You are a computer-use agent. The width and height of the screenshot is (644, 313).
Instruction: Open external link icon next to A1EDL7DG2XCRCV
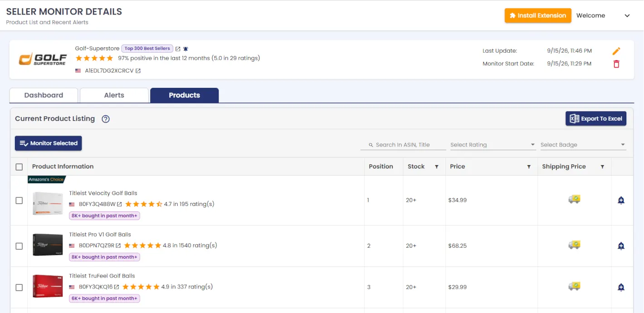coord(138,71)
